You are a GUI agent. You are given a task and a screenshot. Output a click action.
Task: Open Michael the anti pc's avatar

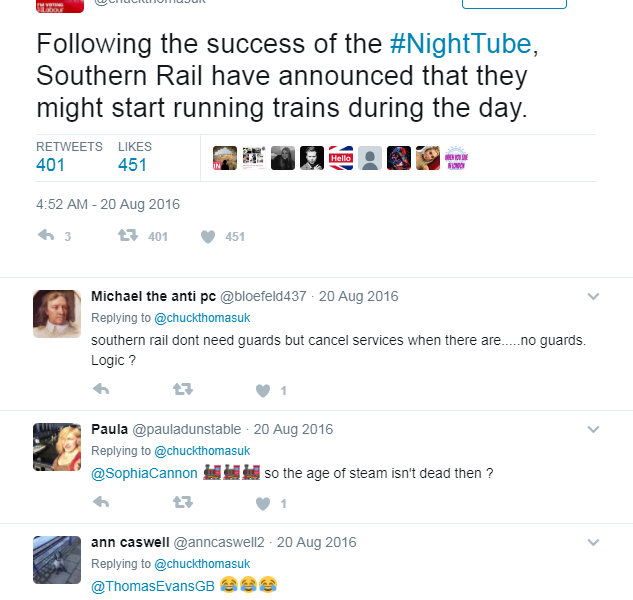tap(57, 314)
